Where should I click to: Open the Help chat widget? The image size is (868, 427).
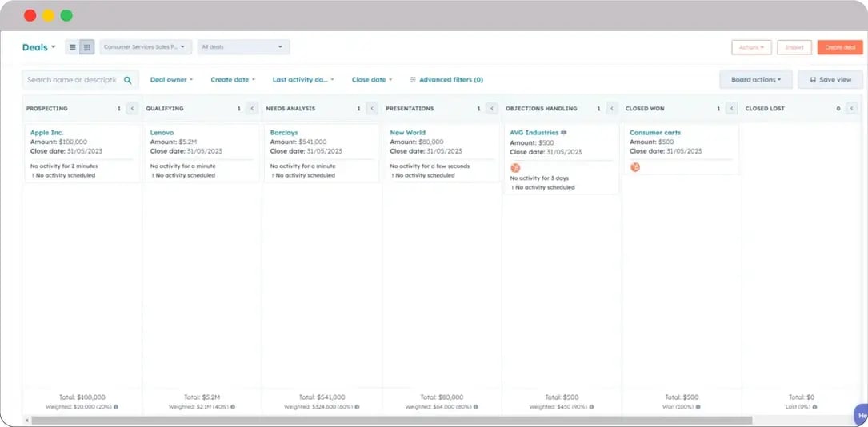[862, 415]
